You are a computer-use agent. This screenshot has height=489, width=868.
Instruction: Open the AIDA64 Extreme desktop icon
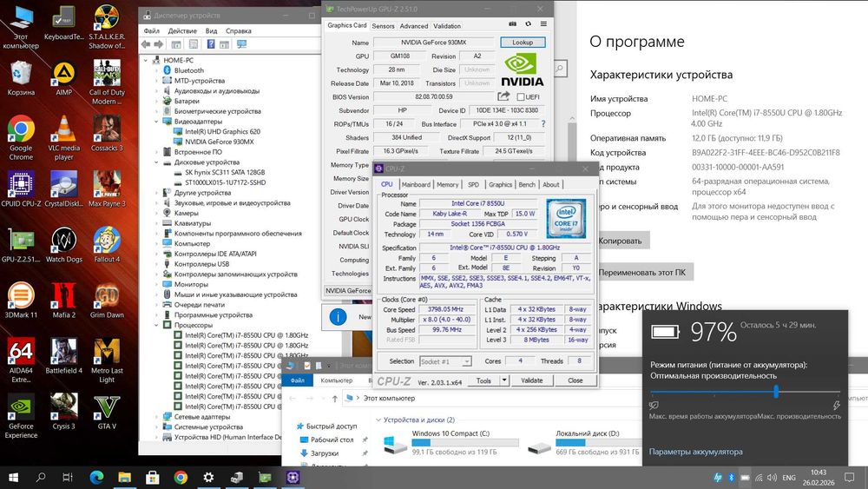coord(21,360)
